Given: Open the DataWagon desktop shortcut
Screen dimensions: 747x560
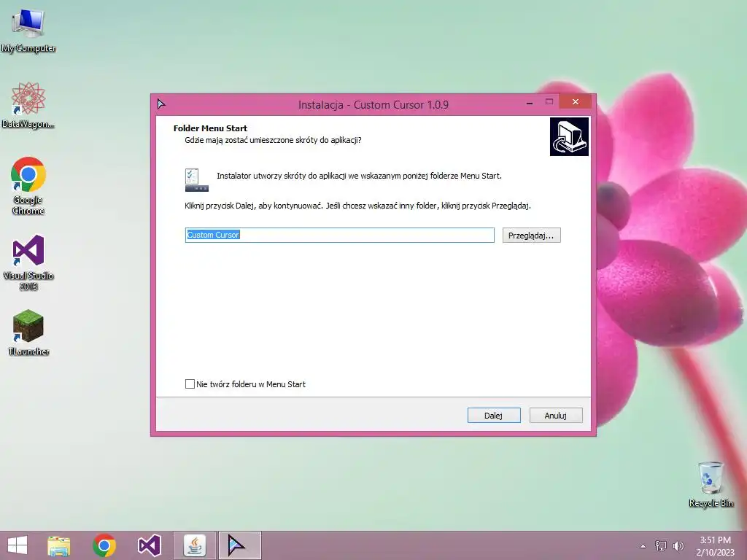Looking at the screenshot, I should pyautogui.click(x=28, y=106).
